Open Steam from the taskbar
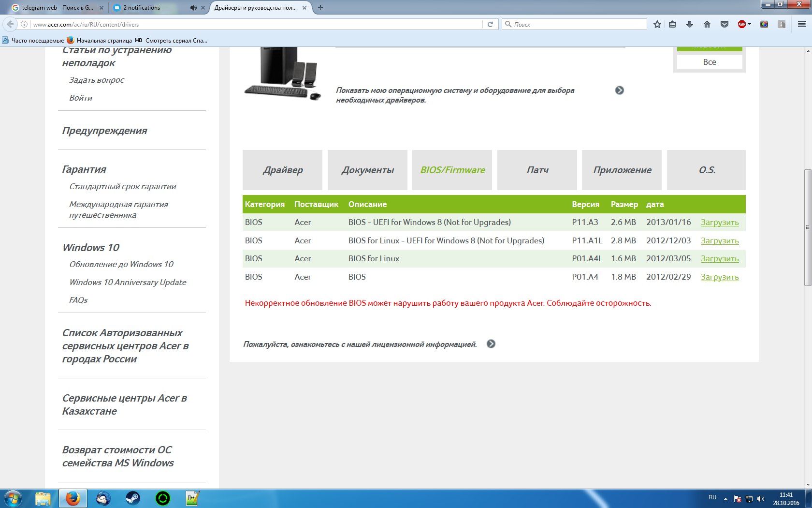Screen dimensions: 812x508 133,498
